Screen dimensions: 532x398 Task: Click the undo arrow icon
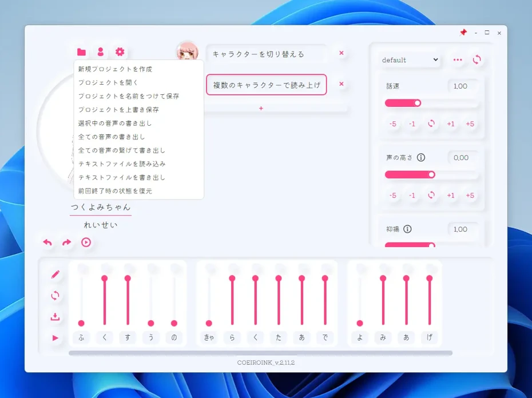(47, 242)
